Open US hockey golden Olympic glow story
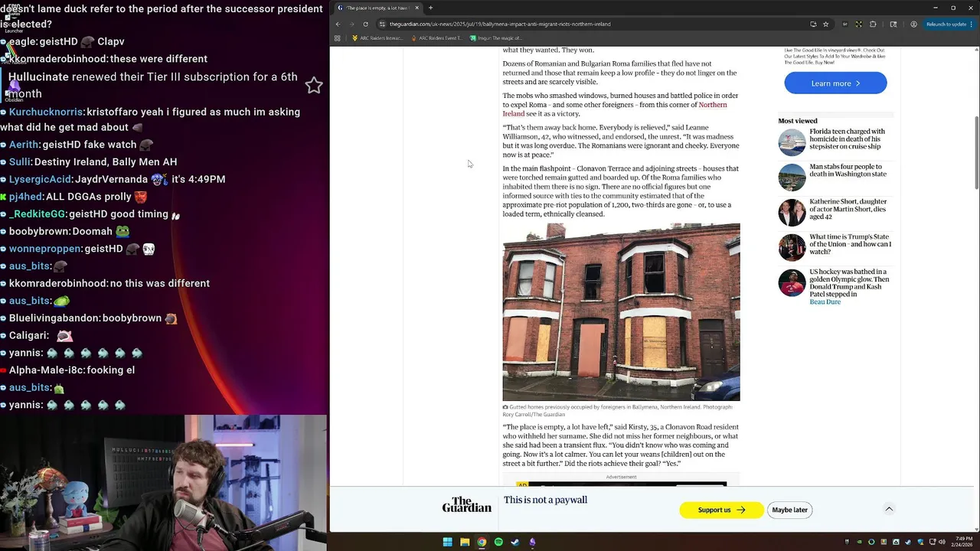 point(849,282)
